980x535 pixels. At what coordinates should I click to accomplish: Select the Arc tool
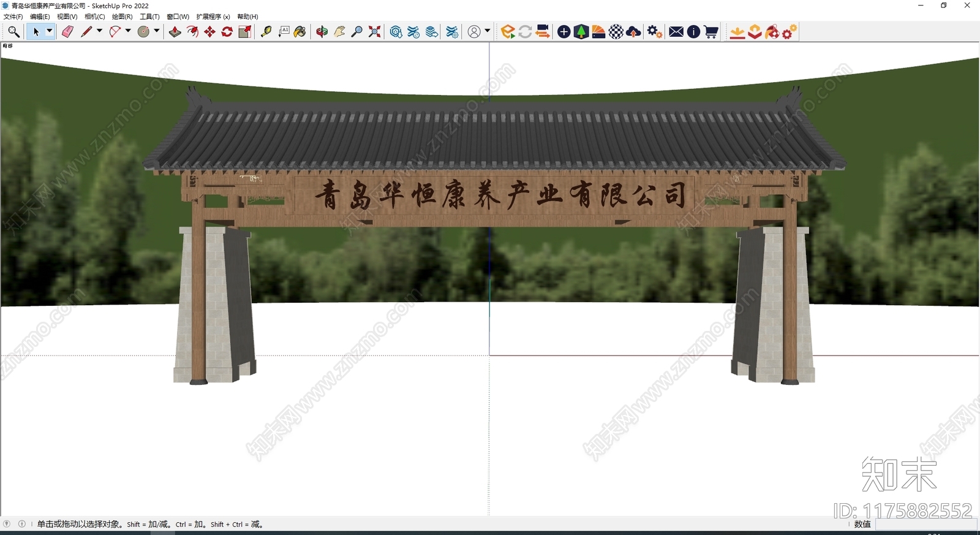click(115, 32)
